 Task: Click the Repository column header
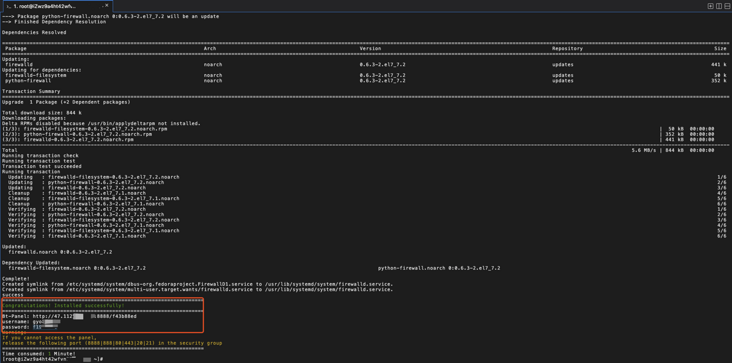pos(567,49)
